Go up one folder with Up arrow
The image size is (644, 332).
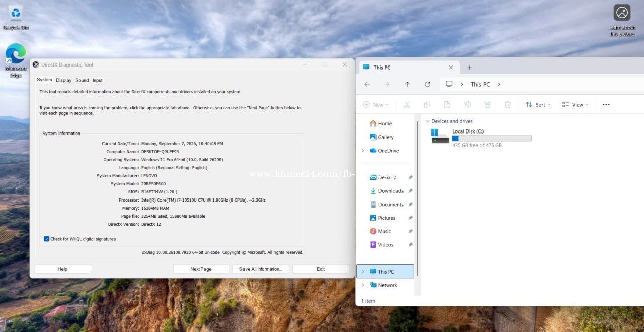click(407, 84)
